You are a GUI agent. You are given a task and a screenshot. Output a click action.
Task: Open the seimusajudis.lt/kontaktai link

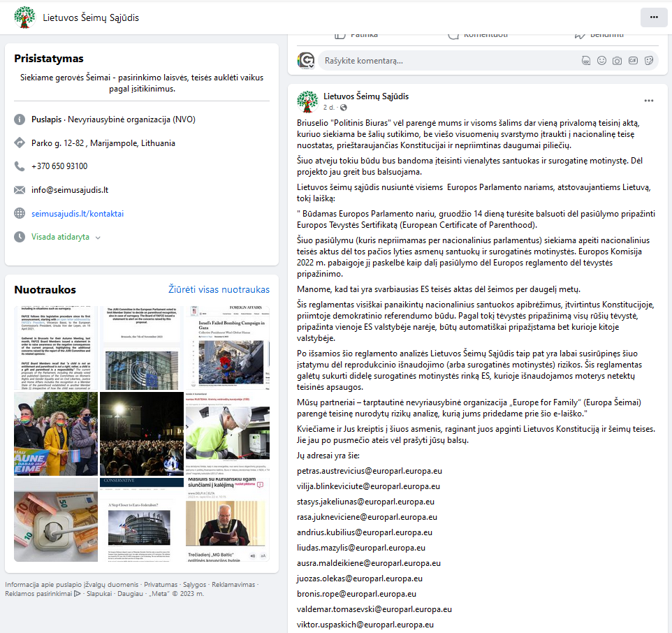click(78, 213)
